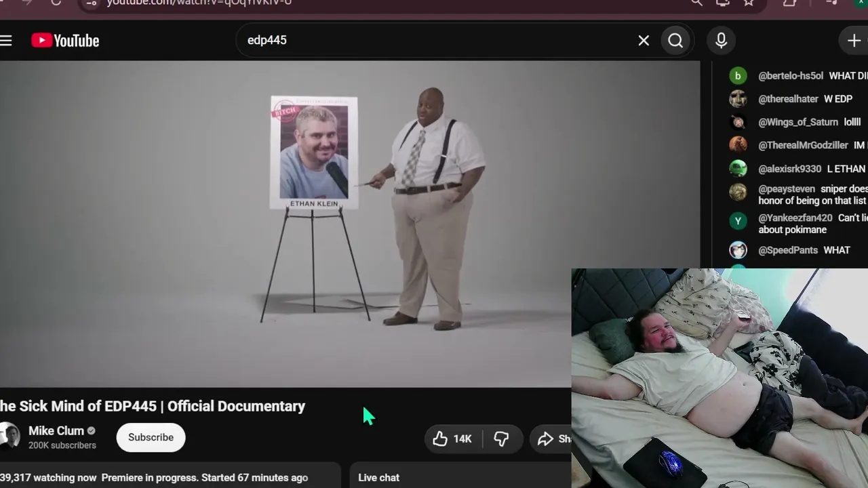Subscribe to the Mike Clum channel

click(x=151, y=437)
